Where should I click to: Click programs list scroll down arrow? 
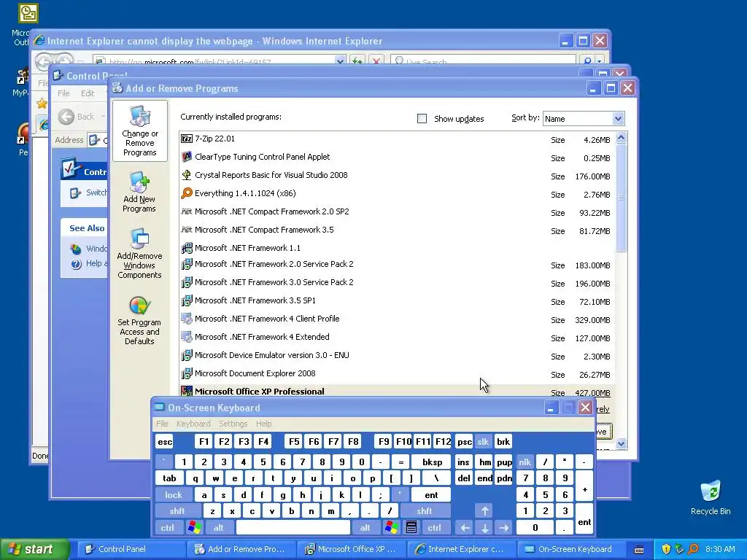[x=621, y=444]
